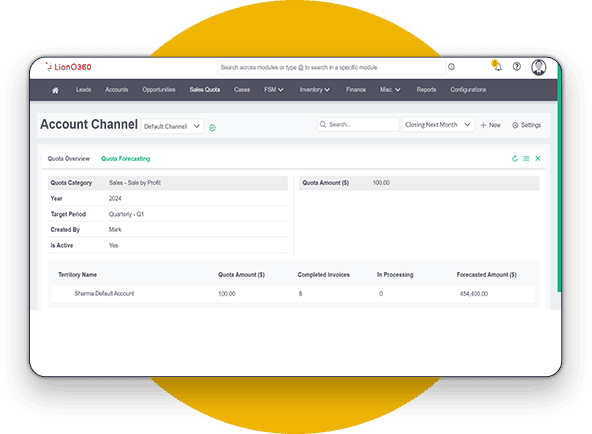Click the Created By value Mark
Image resolution: width=592 pixels, height=434 pixels.
click(x=115, y=230)
